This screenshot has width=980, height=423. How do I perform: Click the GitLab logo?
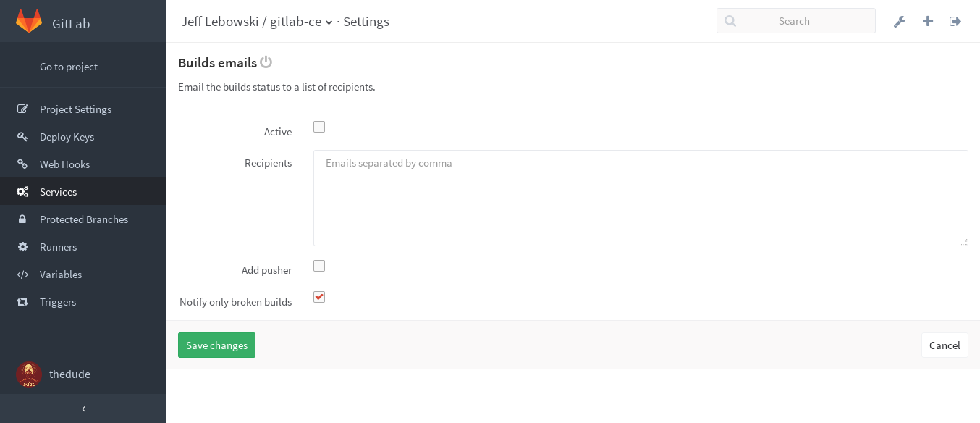coord(29,20)
